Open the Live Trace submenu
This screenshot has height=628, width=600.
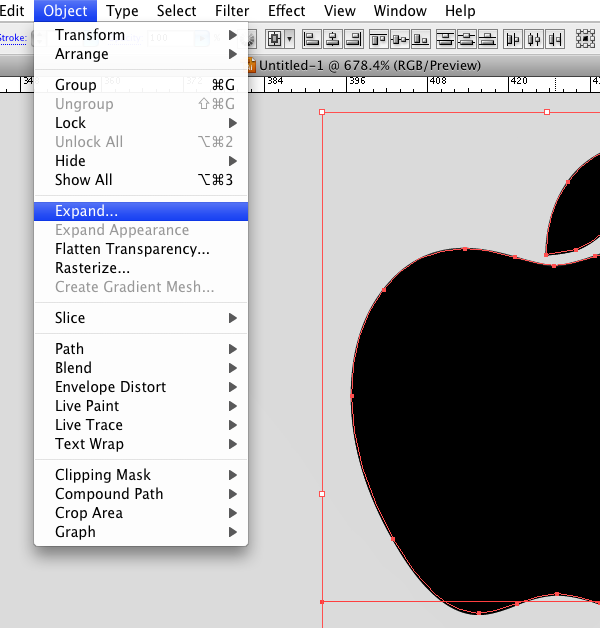click(141, 425)
